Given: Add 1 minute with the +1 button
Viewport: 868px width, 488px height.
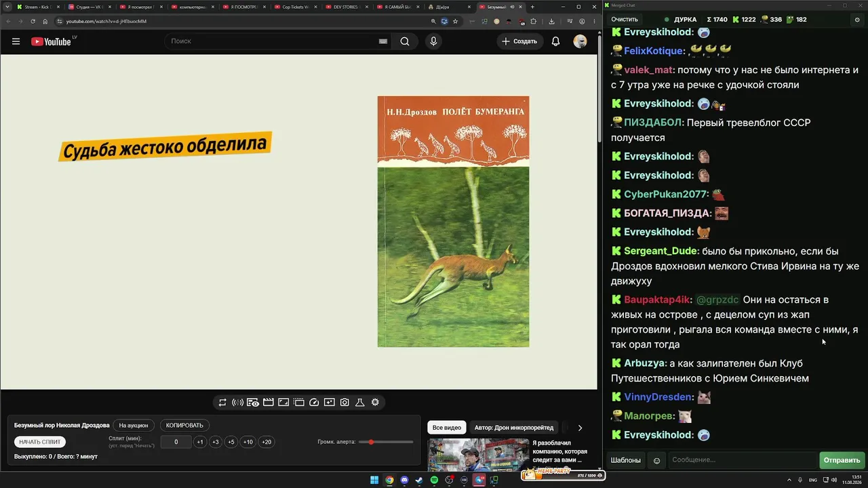Looking at the screenshot, I should 200,442.
